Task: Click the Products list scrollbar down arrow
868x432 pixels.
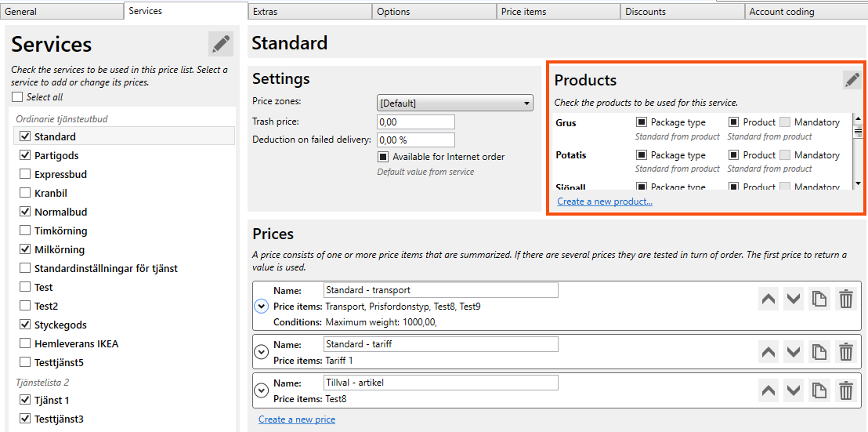Action: tap(858, 183)
